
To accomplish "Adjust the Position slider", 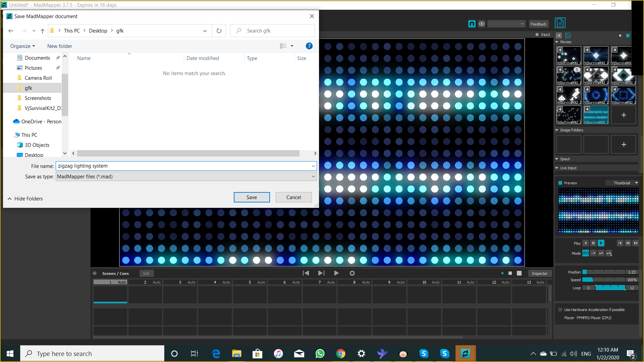I will [x=604, y=272].
